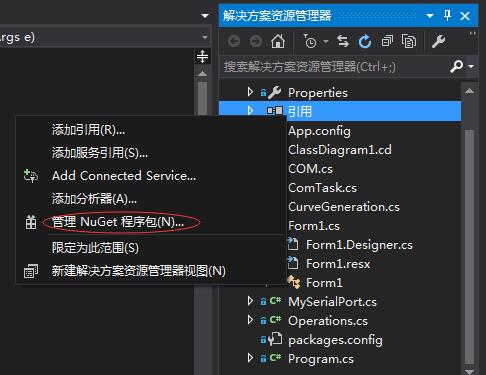The image size is (486, 375).
Task: Refresh the Solution Explorer tree
Action: click(365, 42)
